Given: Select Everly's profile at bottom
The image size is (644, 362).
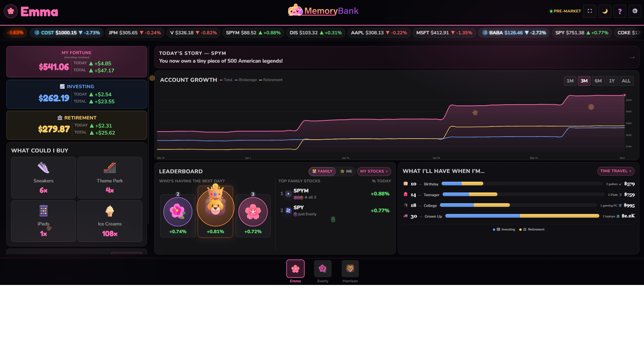Looking at the screenshot, I should tap(323, 271).
